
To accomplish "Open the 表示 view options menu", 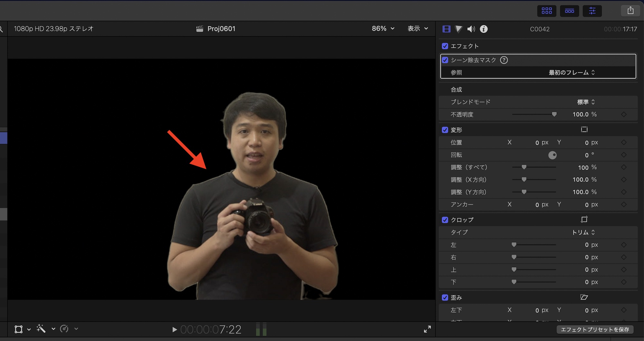I will click(418, 29).
